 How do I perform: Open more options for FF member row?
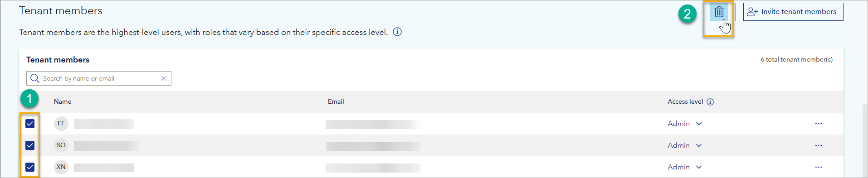coord(819,124)
